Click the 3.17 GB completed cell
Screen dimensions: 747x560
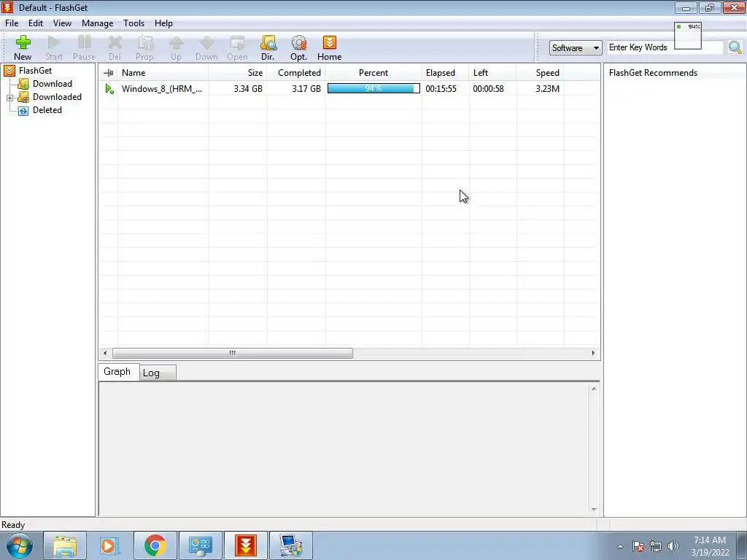(306, 88)
